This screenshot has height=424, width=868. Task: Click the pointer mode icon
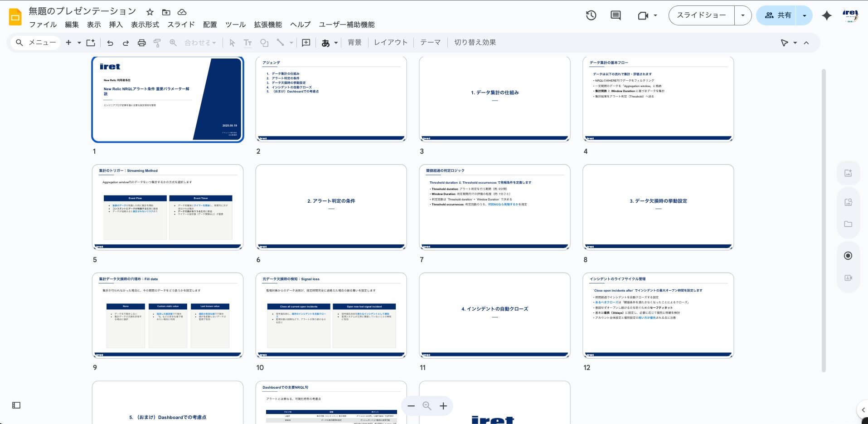(784, 43)
